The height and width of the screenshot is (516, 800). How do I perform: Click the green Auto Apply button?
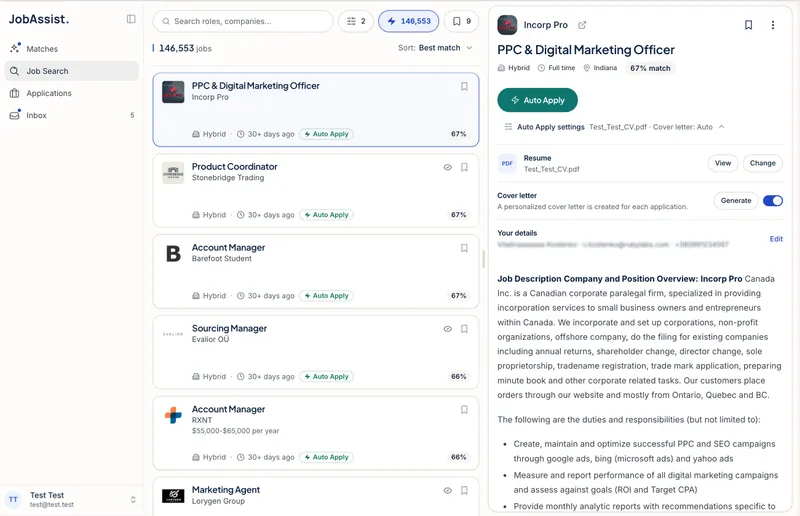(x=537, y=100)
